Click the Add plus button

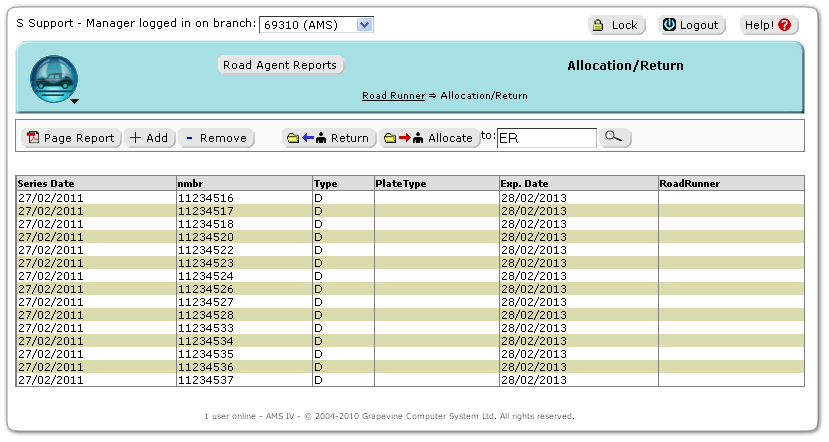pos(149,138)
